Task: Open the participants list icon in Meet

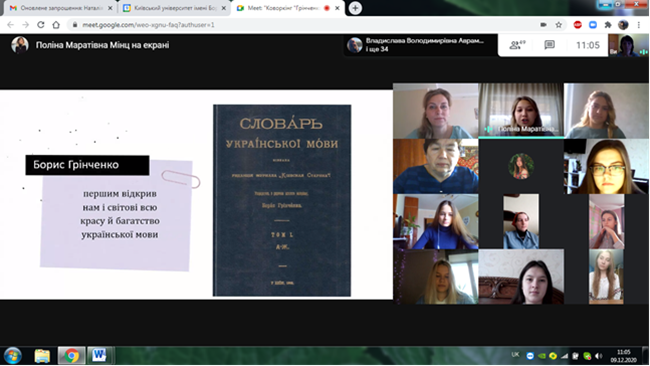Action: [517, 45]
